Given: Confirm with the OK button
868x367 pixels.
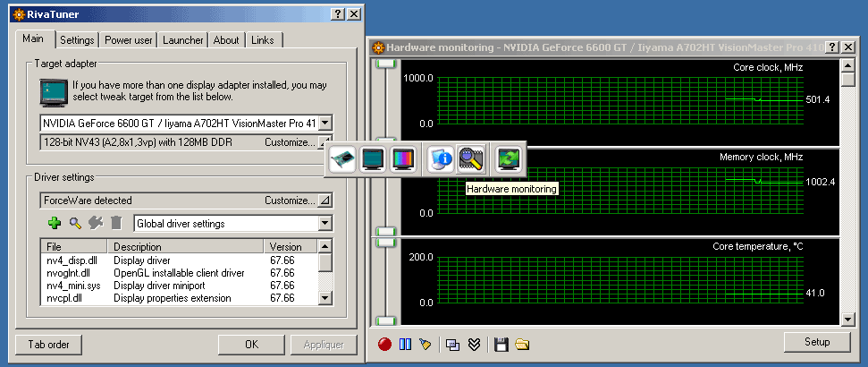Looking at the screenshot, I should (251, 345).
